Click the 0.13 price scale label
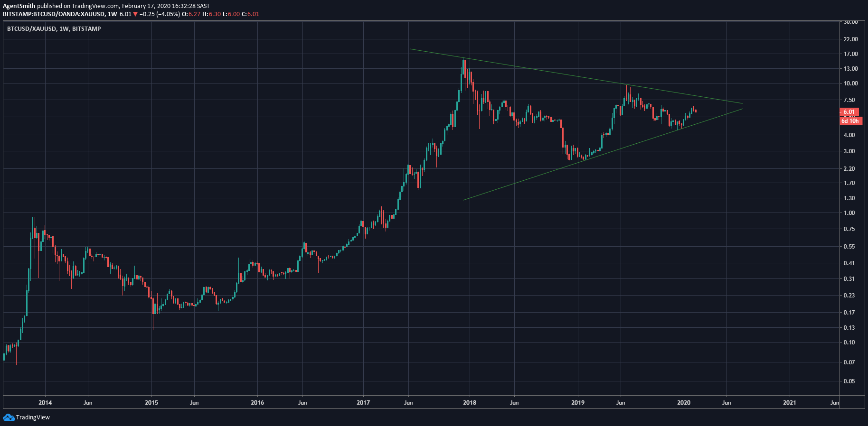This screenshot has width=868, height=426. pyautogui.click(x=849, y=328)
